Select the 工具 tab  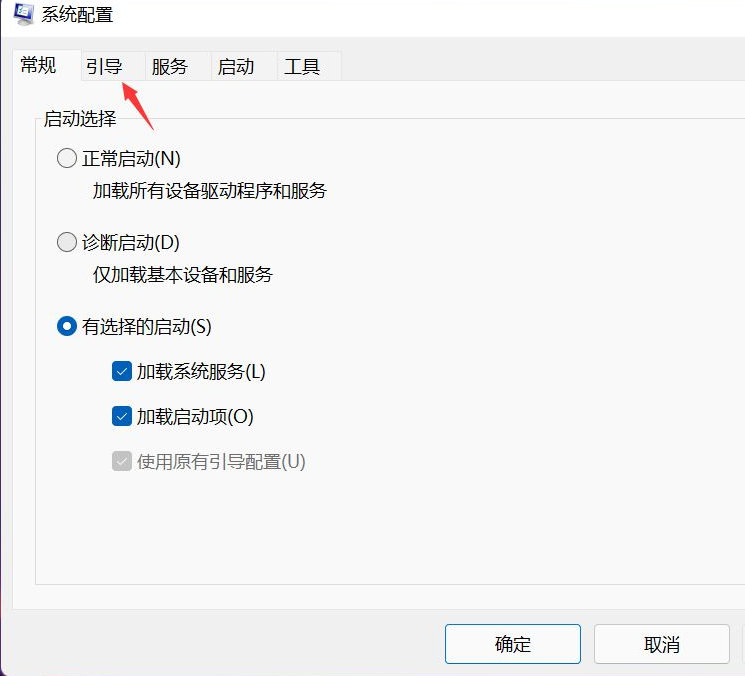pos(302,67)
